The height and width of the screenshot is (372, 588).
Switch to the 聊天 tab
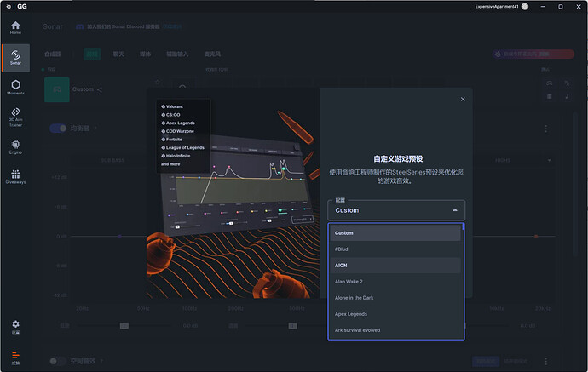118,54
